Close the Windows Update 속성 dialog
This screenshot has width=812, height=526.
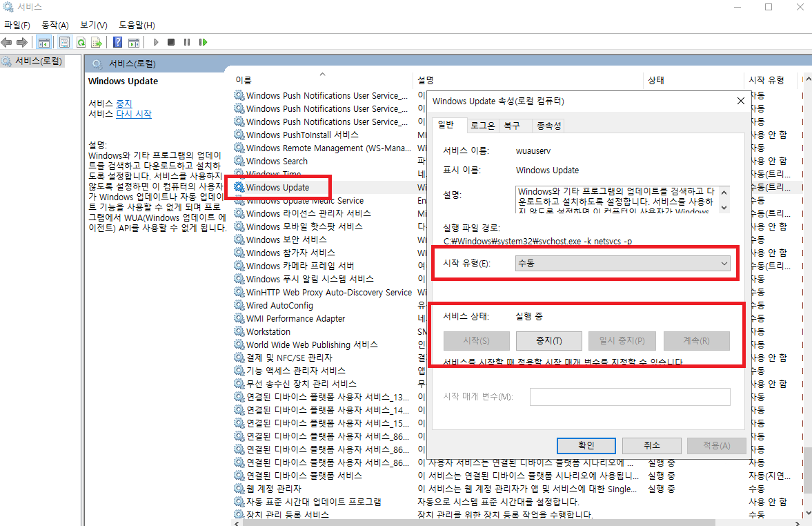pos(740,101)
